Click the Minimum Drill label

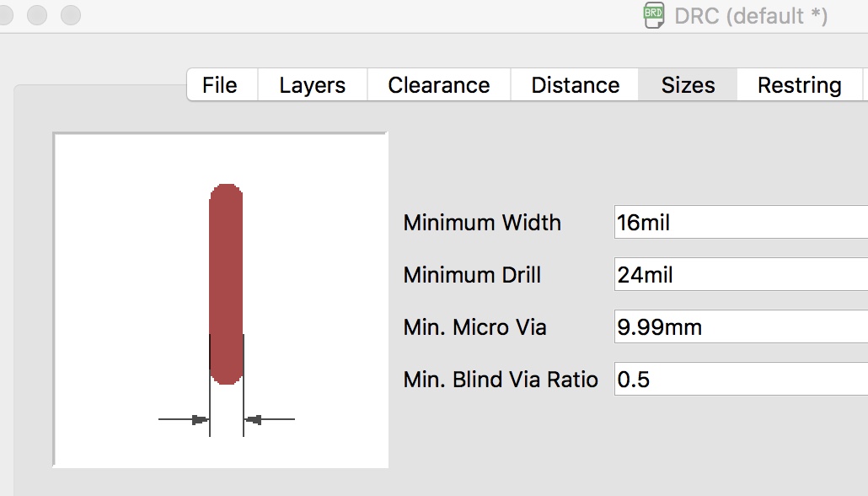[472, 276]
